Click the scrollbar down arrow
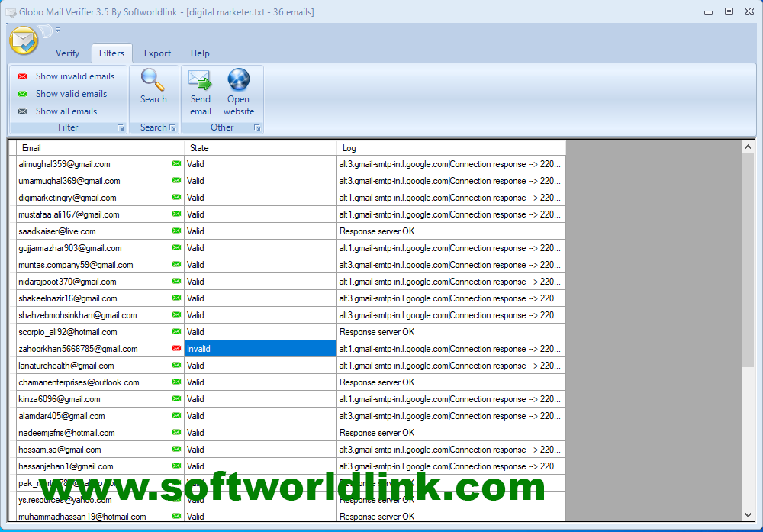 pyautogui.click(x=749, y=515)
